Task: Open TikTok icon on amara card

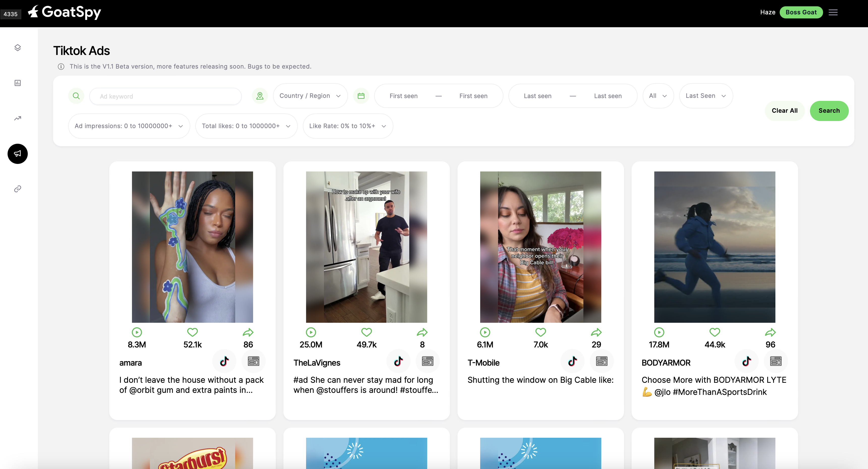Action: coord(224,361)
